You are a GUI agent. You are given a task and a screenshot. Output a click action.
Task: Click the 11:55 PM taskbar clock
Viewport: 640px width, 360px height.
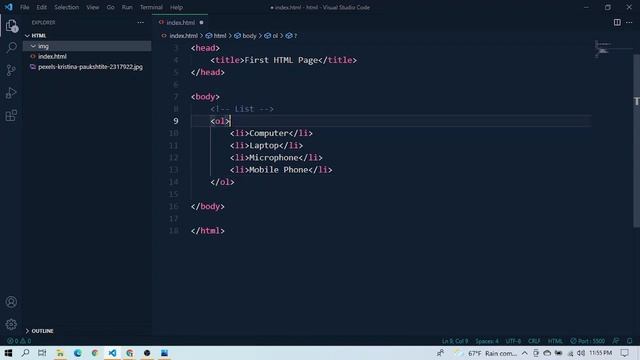coord(600,353)
